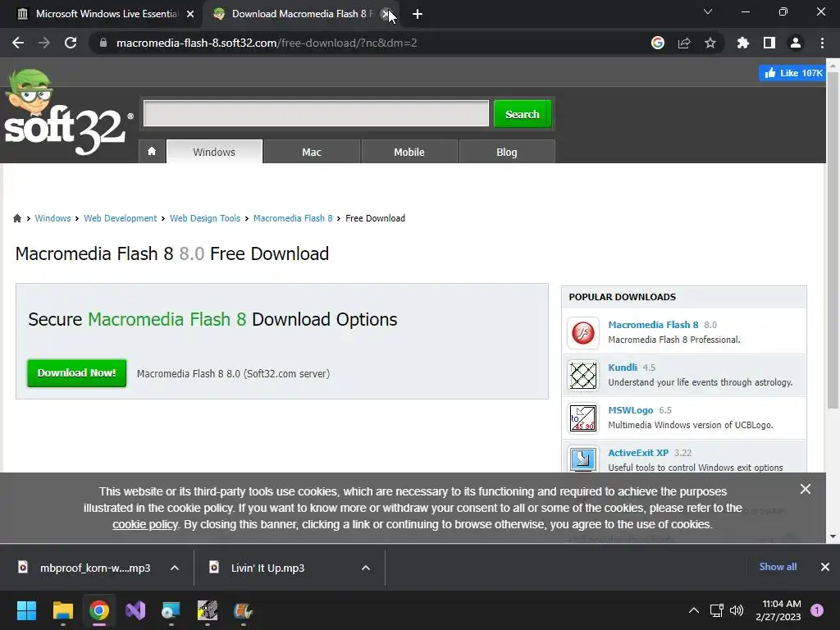Open Macromedia Flash 8 in Popular Downloads
This screenshot has width=840, height=630.
pos(653,325)
